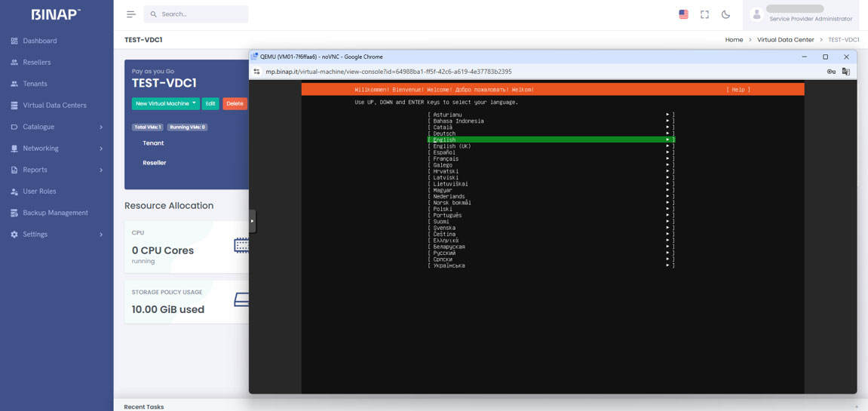
Task: Click the password key icon in address bar
Action: (831, 72)
